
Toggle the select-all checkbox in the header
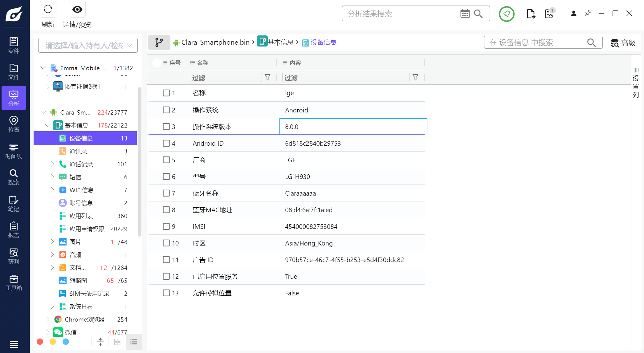coord(157,63)
